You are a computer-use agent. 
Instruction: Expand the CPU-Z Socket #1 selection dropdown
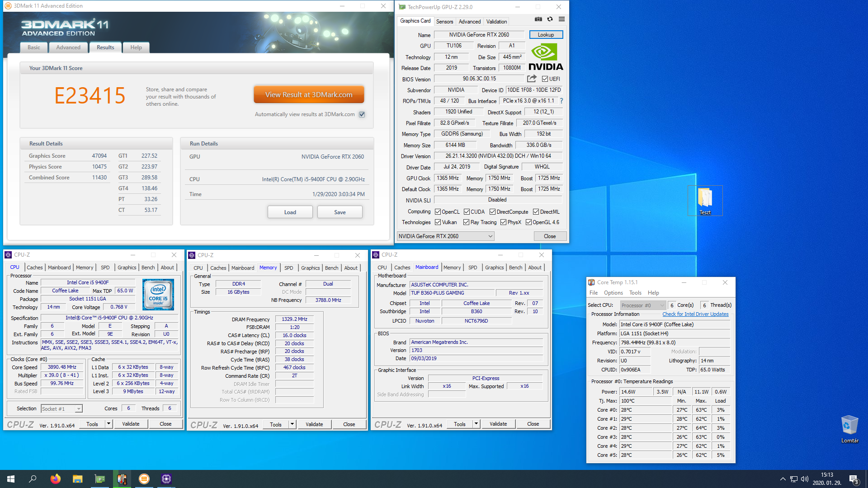point(79,408)
